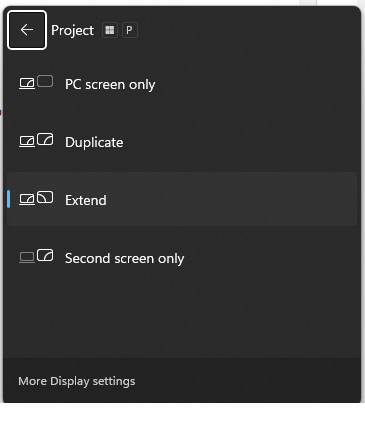Click the laptop glyph beside Duplicate
The height and width of the screenshot is (422, 365).
coord(27,141)
